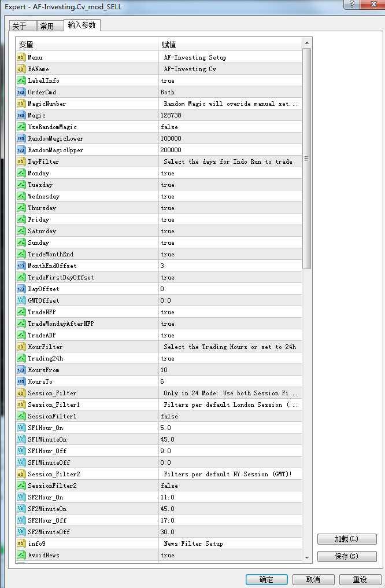Screen dimensions: 385x588
Task: Click the RandomMagicLower value 100000
Action: click(231, 138)
